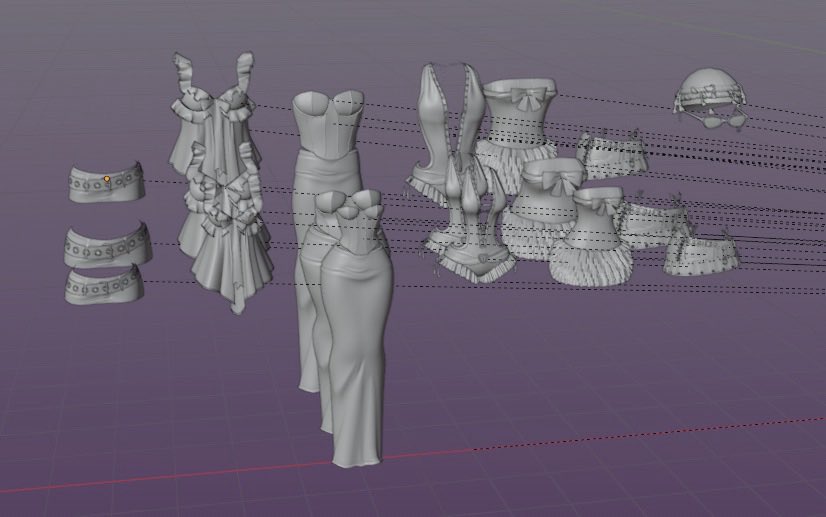
Task: Select the front long corset gown
Action: (x=356, y=327)
